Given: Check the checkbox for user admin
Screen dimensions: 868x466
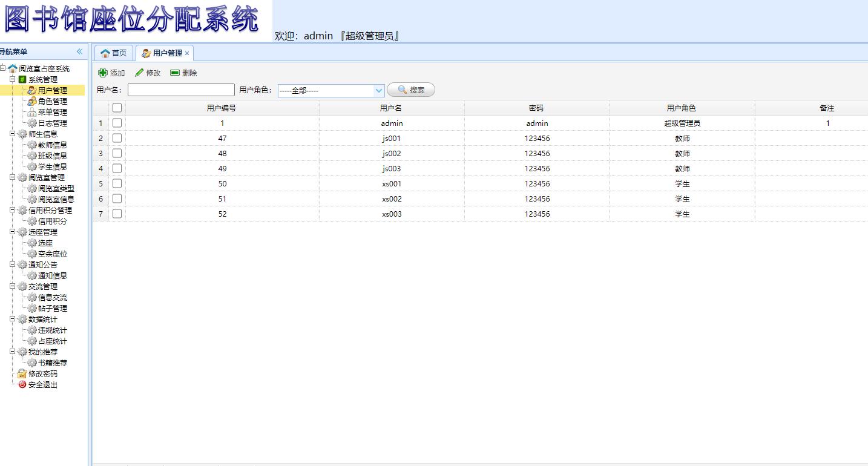Looking at the screenshot, I should (117, 123).
